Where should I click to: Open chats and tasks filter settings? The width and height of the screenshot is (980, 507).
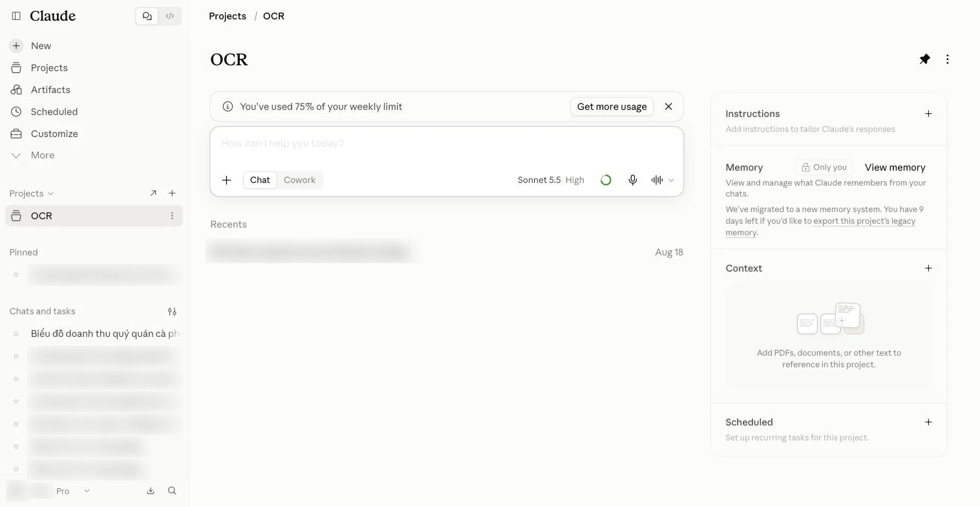[172, 312]
